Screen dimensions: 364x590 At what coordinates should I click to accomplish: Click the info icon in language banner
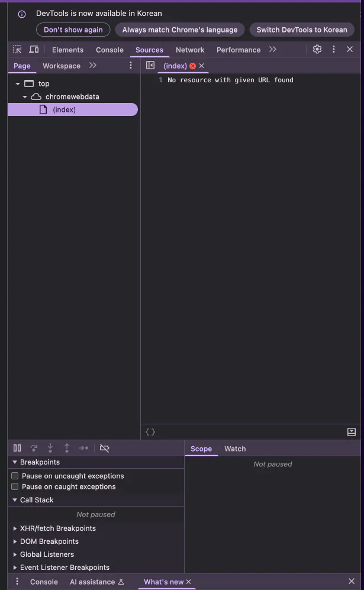(x=22, y=14)
